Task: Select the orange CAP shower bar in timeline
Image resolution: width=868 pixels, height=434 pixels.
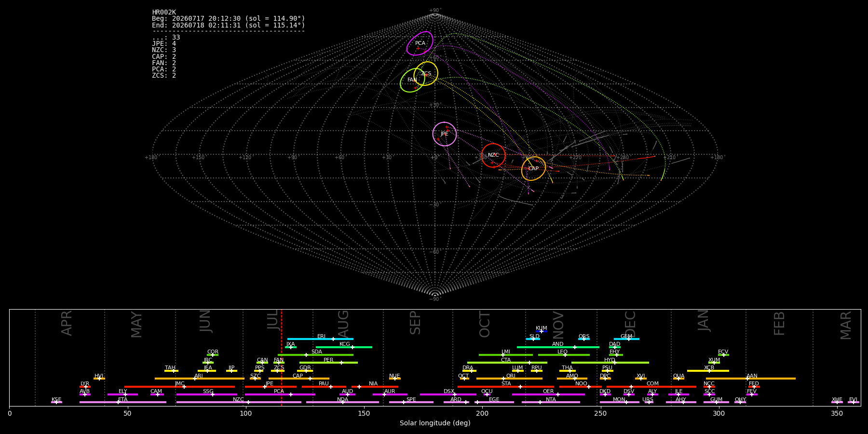Action: tap(299, 379)
